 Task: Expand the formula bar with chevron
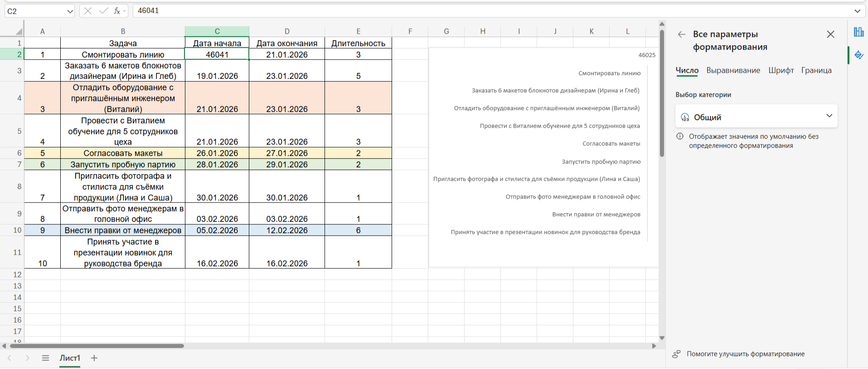point(857,11)
